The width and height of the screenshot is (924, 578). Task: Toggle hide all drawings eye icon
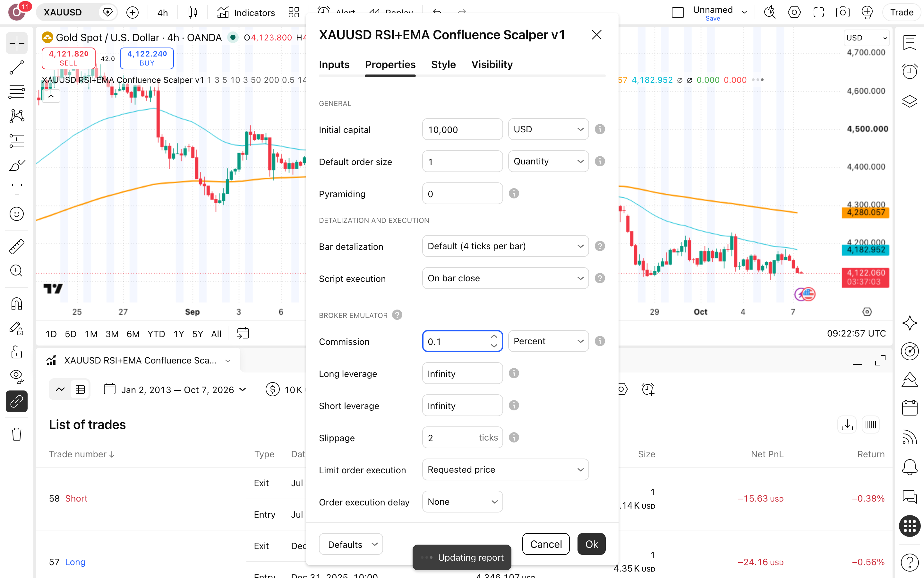point(16,377)
